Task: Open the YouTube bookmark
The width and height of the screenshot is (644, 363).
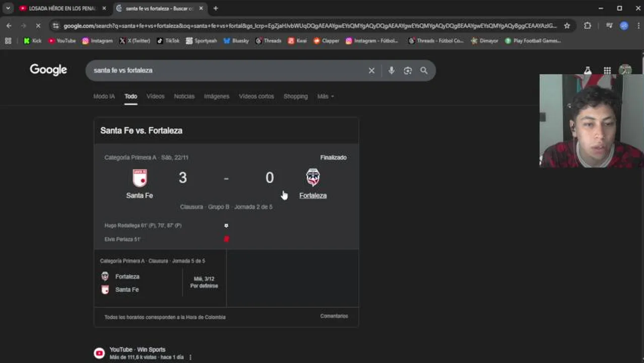Action: pos(62,41)
